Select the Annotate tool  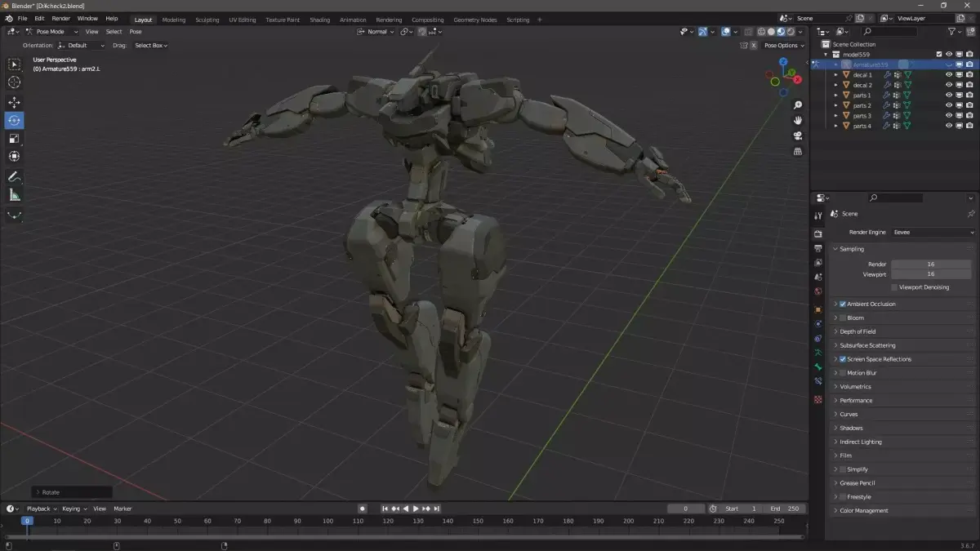(x=15, y=176)
